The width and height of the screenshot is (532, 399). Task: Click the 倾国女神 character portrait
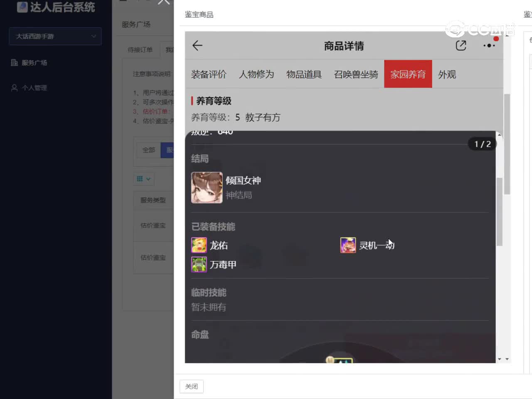pyautogui.click(x=207, y=188)
